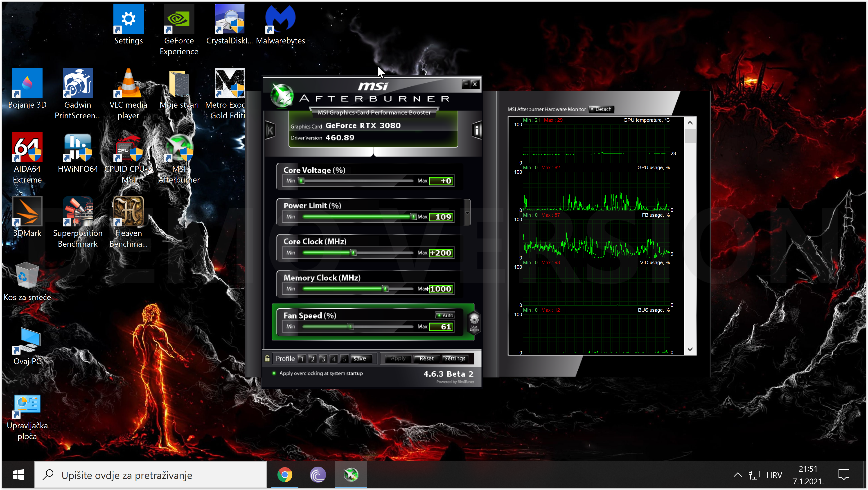
Task: Click Core Clock +200 value field
Action: pos(441,253)
